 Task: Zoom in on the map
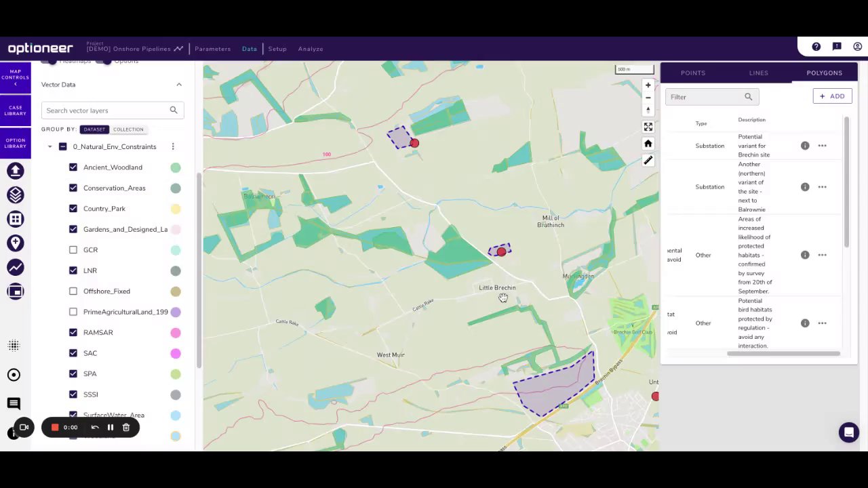pyautogui.click(x=648, y=85)
